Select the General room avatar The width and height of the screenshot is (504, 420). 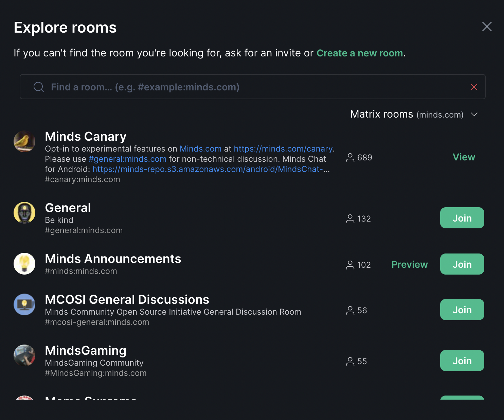click(x=24, y=213)
